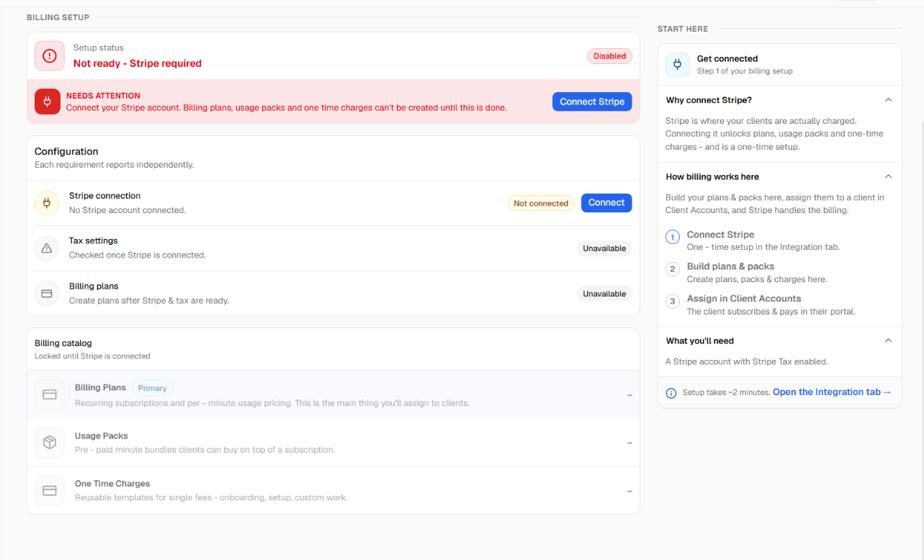Image resolution: width=924 pixels, height=560 pixels.
Task: Click the START HERE section label
Action: tap(683, 29)
